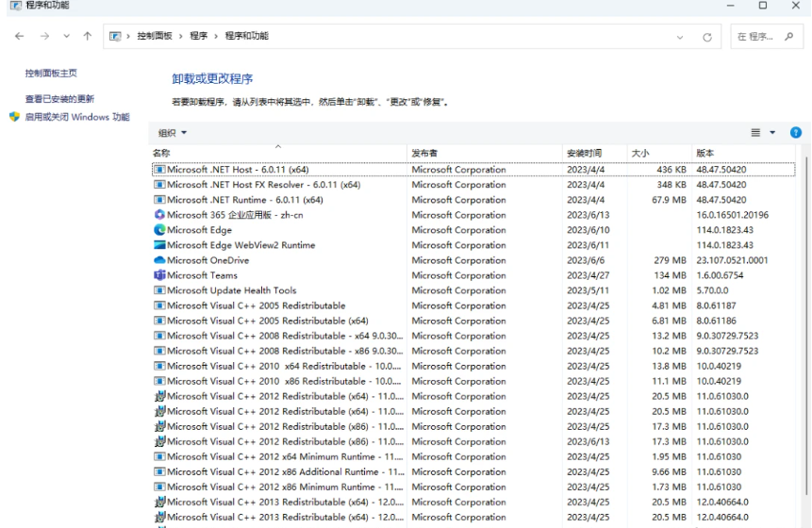Go back with the back arrow
The image size is (812, 528).
20,36
